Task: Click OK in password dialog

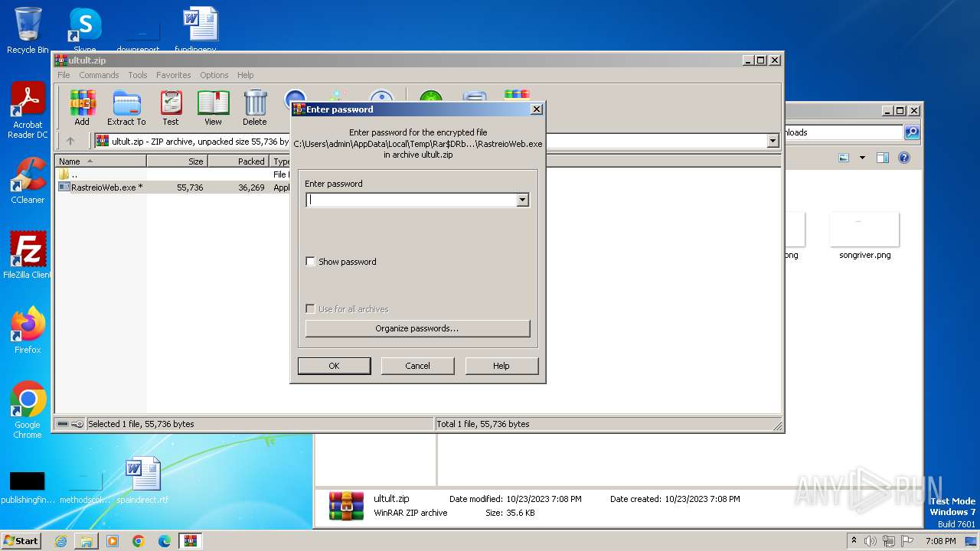Action: [x=334, y=366]
